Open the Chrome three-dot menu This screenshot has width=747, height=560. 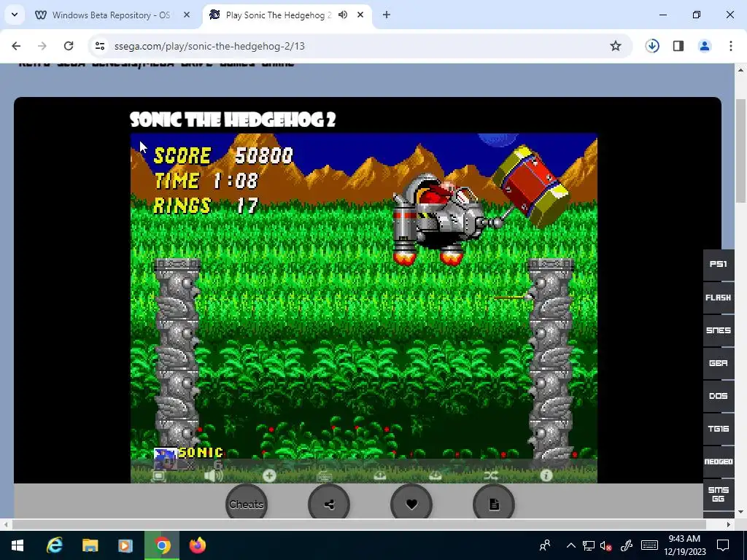[x=731, y=46]
